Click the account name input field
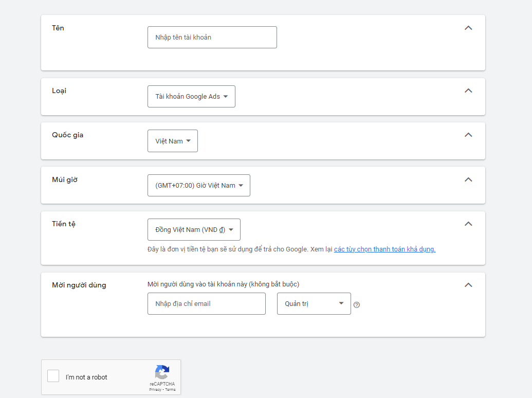The image size is (532, 398). pos(212,38)
